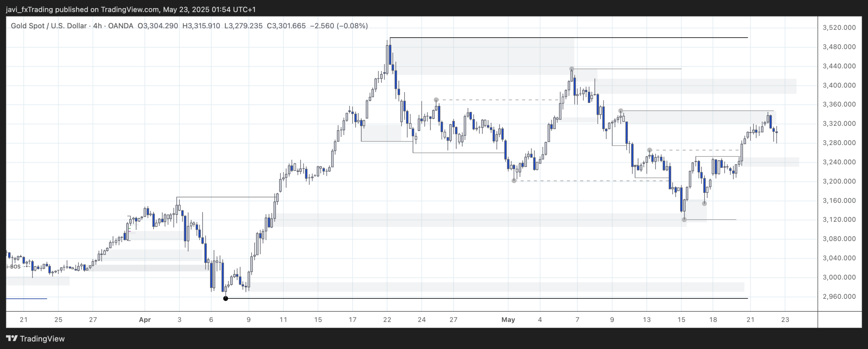Click the open value 'O3,304.290'
The width and height of the screenshot is (868, 349).
point(158,26)
